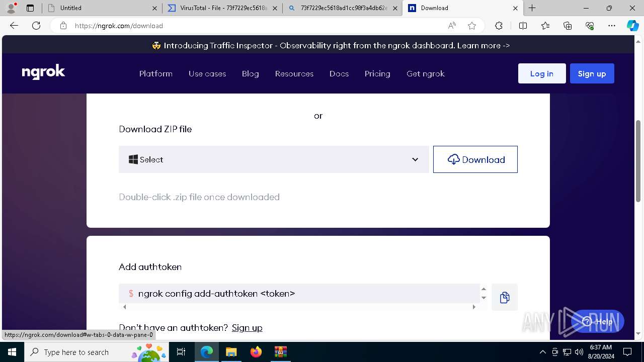This screenshot has width=644, height=362.
Task: Open the Use cases menu
Action: point(207,73)
